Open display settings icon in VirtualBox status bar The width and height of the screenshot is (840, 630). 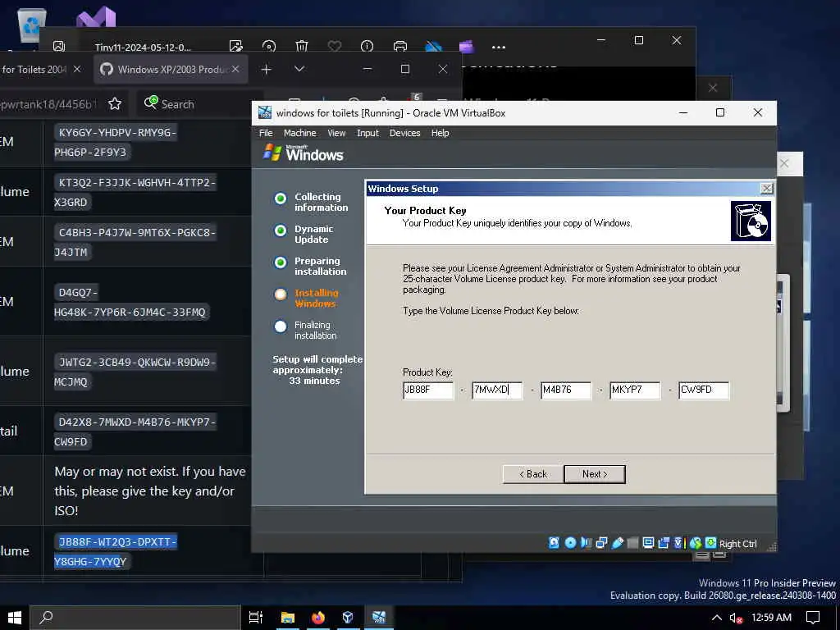point(648,543)
